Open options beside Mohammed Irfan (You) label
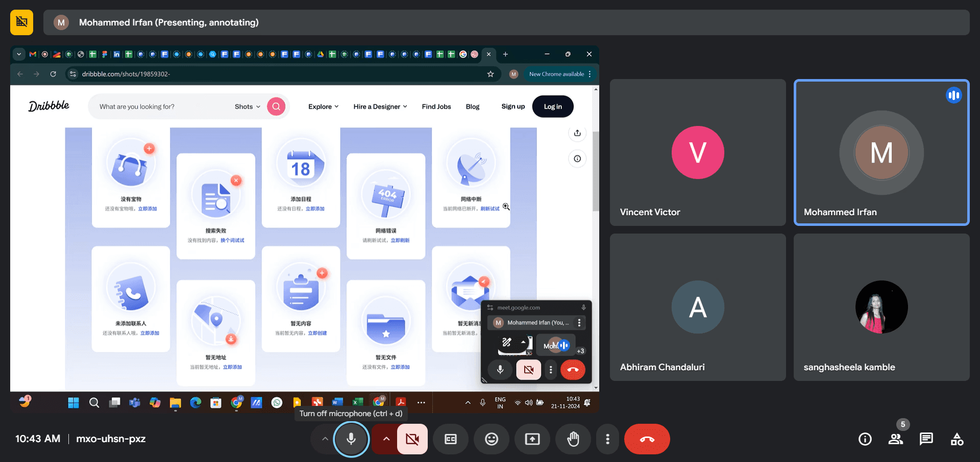 point(579,323)
